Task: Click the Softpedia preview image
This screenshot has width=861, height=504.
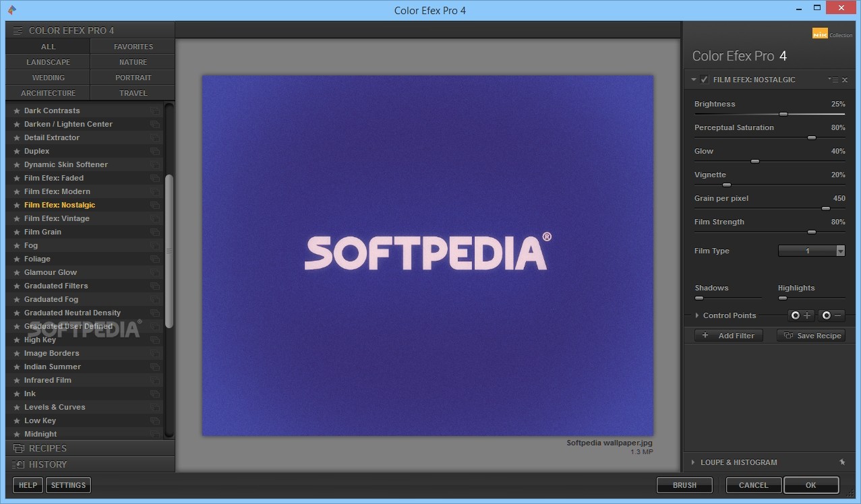Action: pyautogui.click(x=427, y=255)
